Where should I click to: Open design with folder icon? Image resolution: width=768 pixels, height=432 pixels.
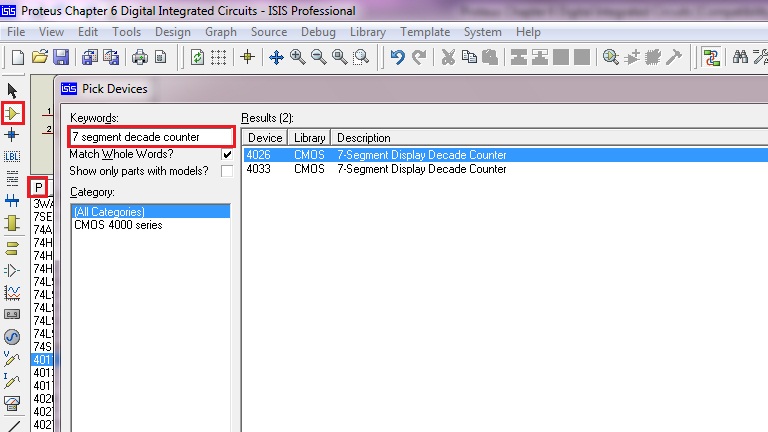coord(40,57)
